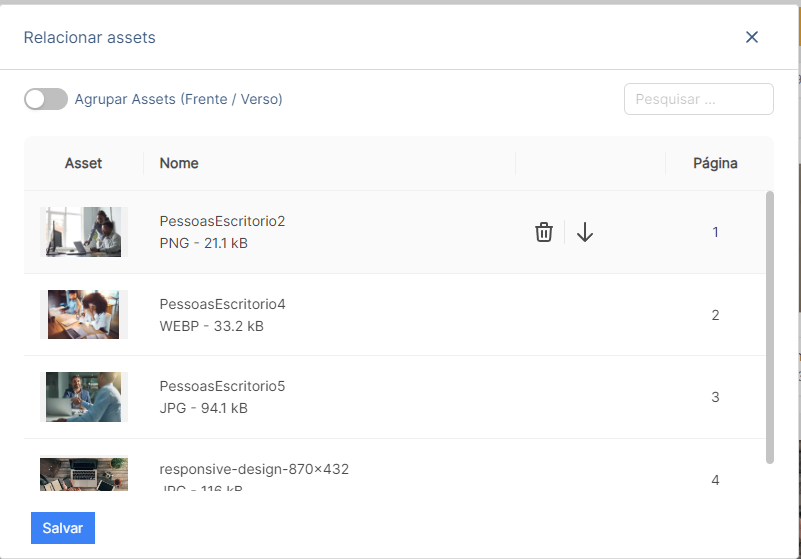Click page number 3 in Página column
801x559 pixels.
tap(715, 397)
